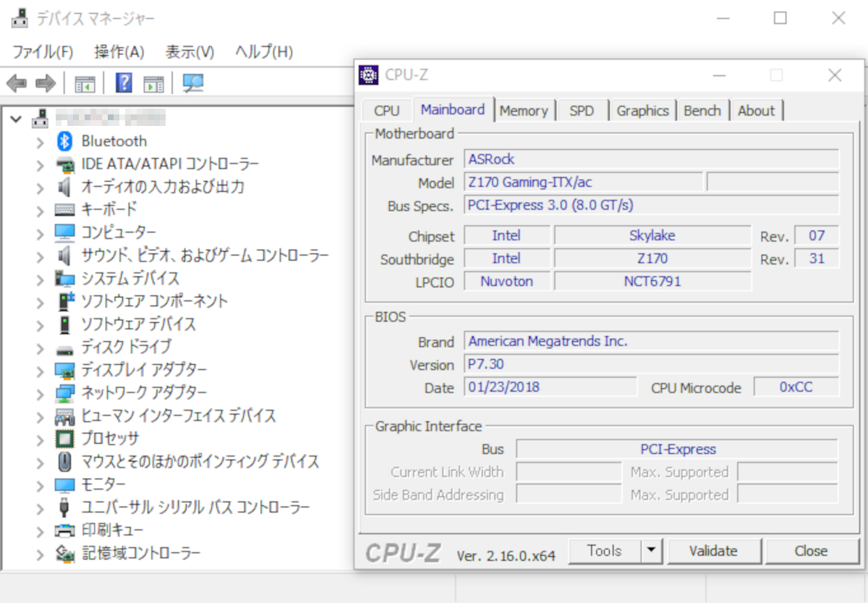
Task: Click the Validate button in CPU-Z
Action: point(715,550)
